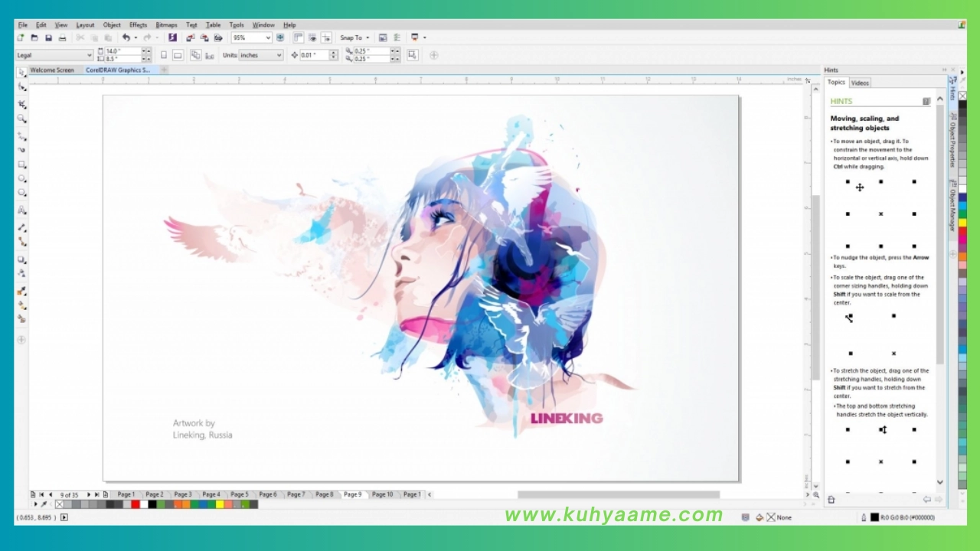Pick the yellow swatch in document palette
Image resolution: width=980 pixels, height=551 pixels.
point(220,504)
